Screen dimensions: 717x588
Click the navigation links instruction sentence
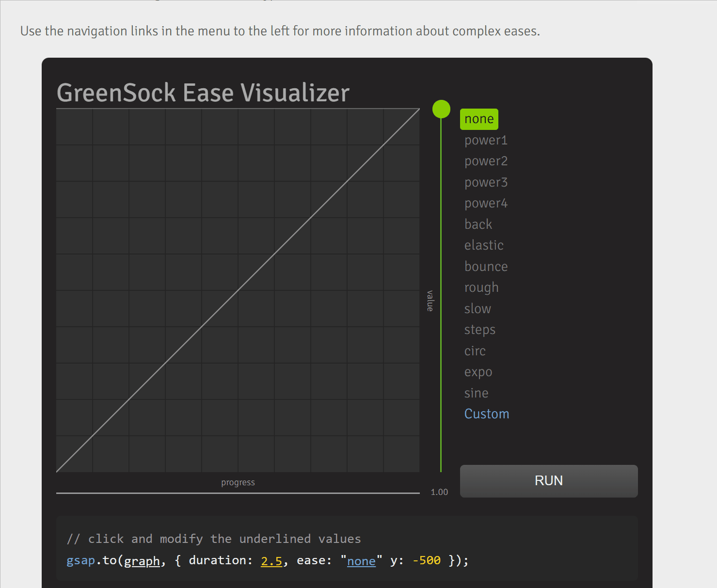pos(280,31)
